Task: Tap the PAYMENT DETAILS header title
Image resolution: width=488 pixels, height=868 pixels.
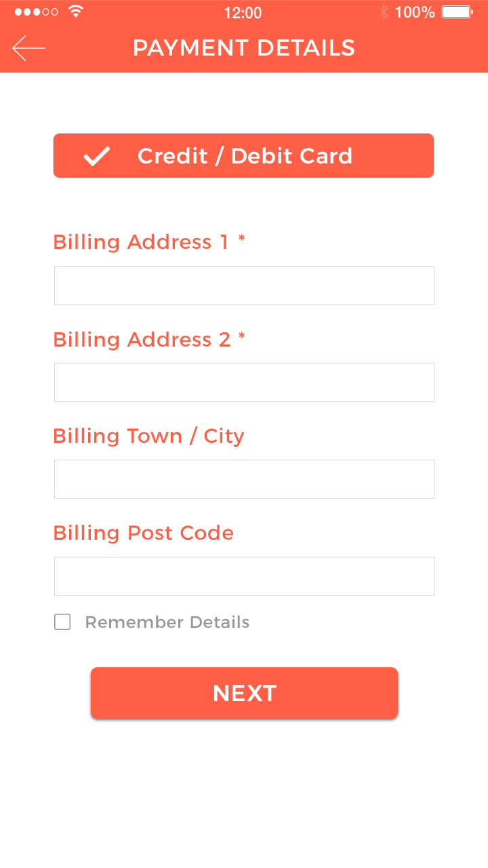Action: pos(244,48)
